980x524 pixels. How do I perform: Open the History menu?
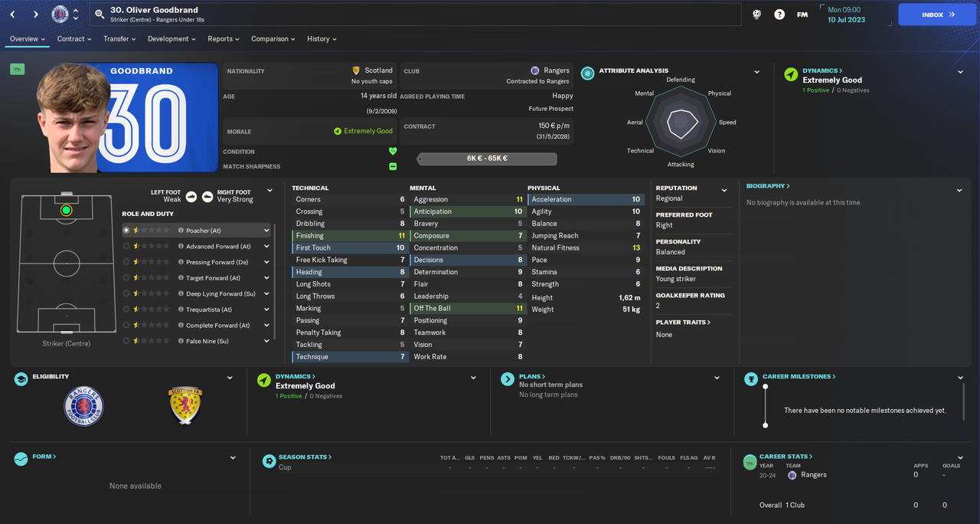click(322, 39)
